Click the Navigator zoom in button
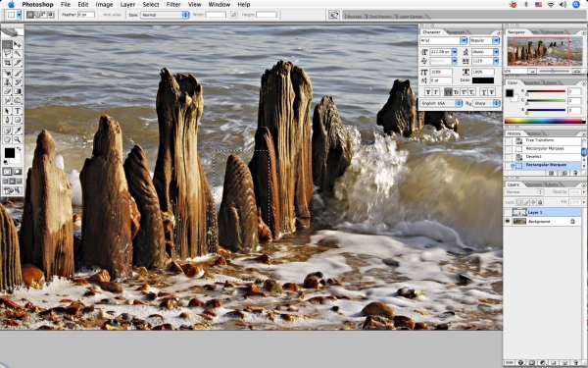588x368 pixels. coord(577,71)
